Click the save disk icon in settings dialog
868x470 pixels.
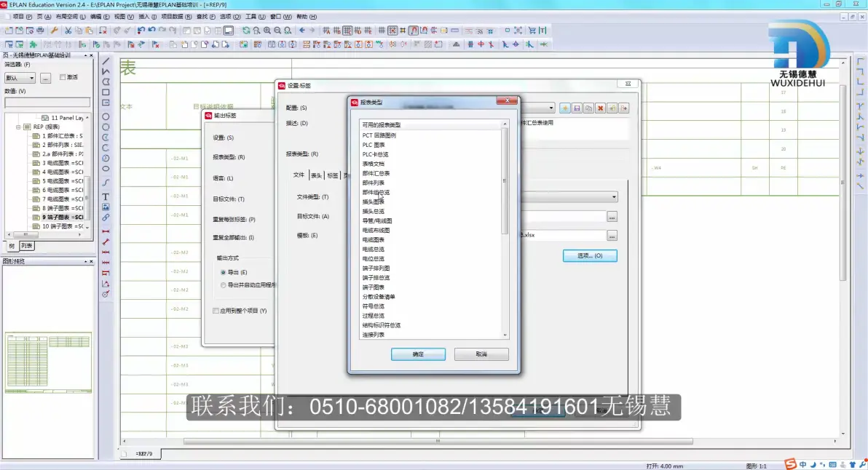point(577,108)
